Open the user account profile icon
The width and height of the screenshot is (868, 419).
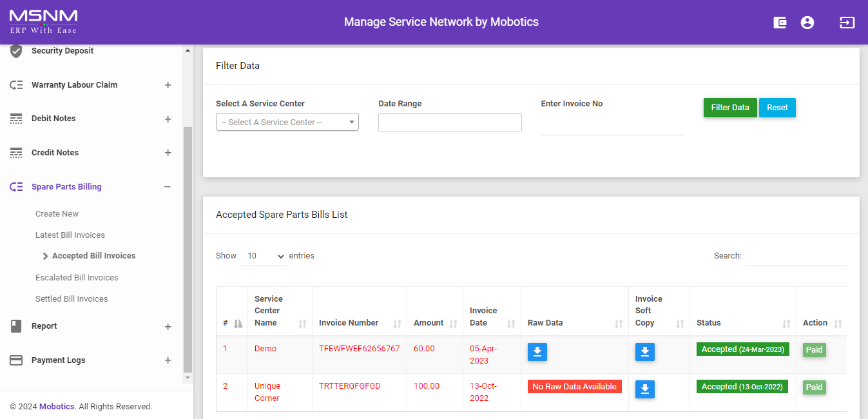click(x=807, y=23)
